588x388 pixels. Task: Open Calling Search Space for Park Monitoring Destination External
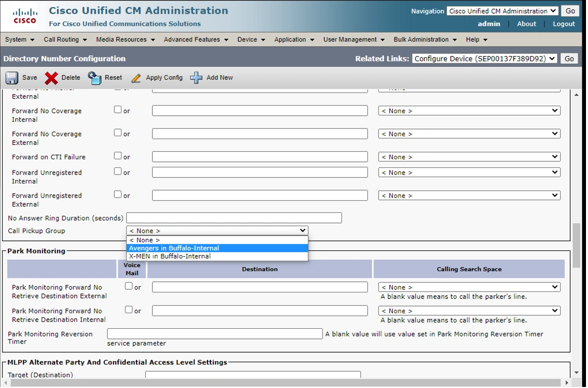(469, 287)
